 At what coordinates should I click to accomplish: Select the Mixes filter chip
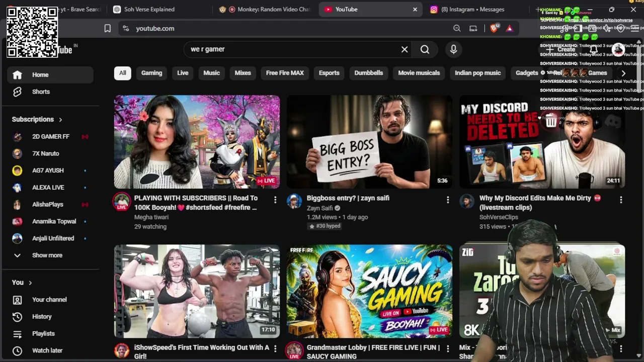coord(243,73)
